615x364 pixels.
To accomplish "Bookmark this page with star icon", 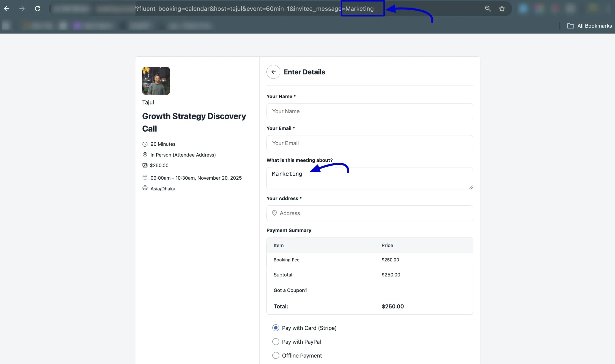I will [x=502, y=9].
